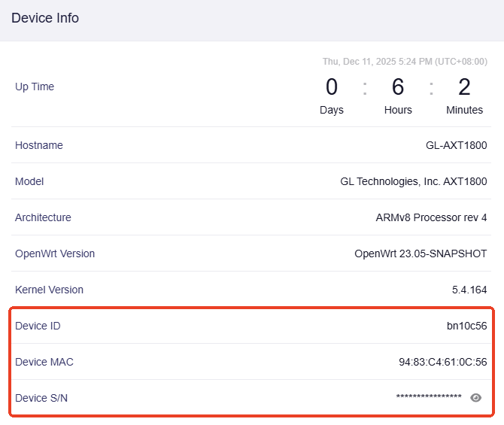This screenshot has height=425, width=504.
Task: Select the Model label
Action: [29, 181]
